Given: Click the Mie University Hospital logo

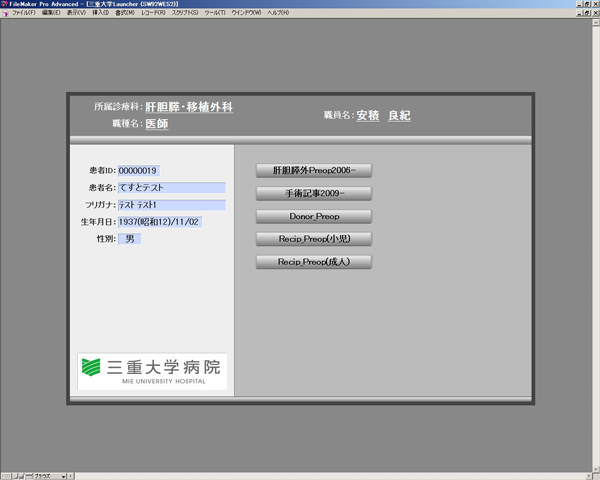Looking at the screenshot, I should pyautogui.click(x=153, y=371).
